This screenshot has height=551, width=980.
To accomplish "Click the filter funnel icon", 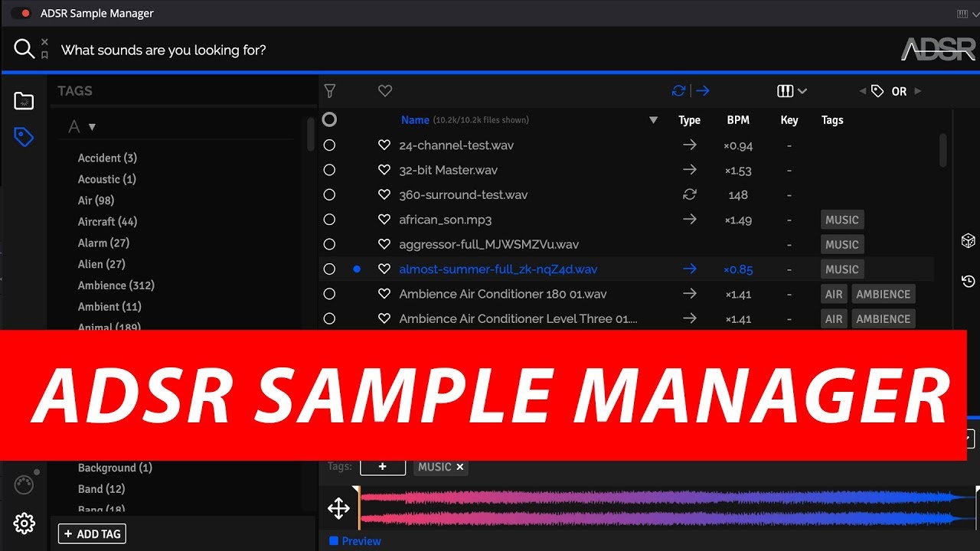I will (x=330, y=91).
